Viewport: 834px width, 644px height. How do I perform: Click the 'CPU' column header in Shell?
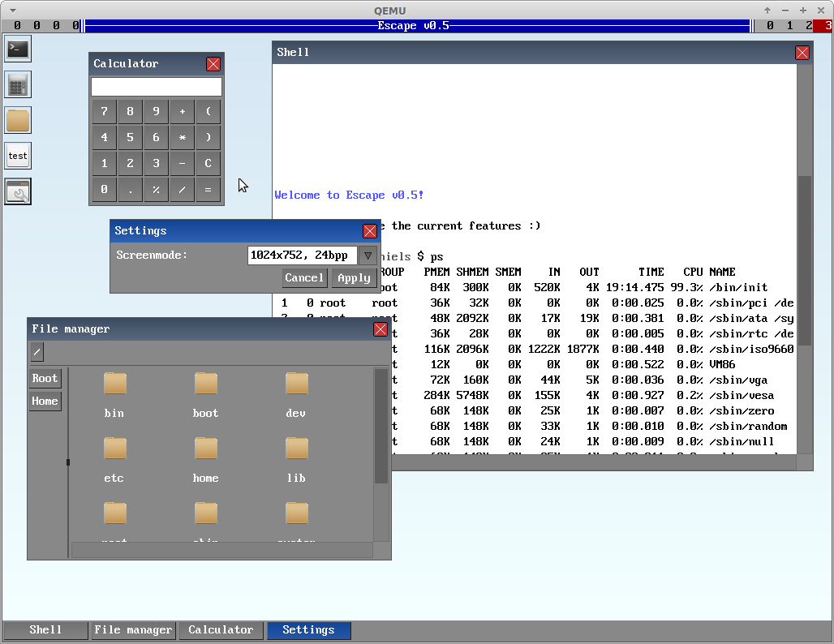coord(693,273)
